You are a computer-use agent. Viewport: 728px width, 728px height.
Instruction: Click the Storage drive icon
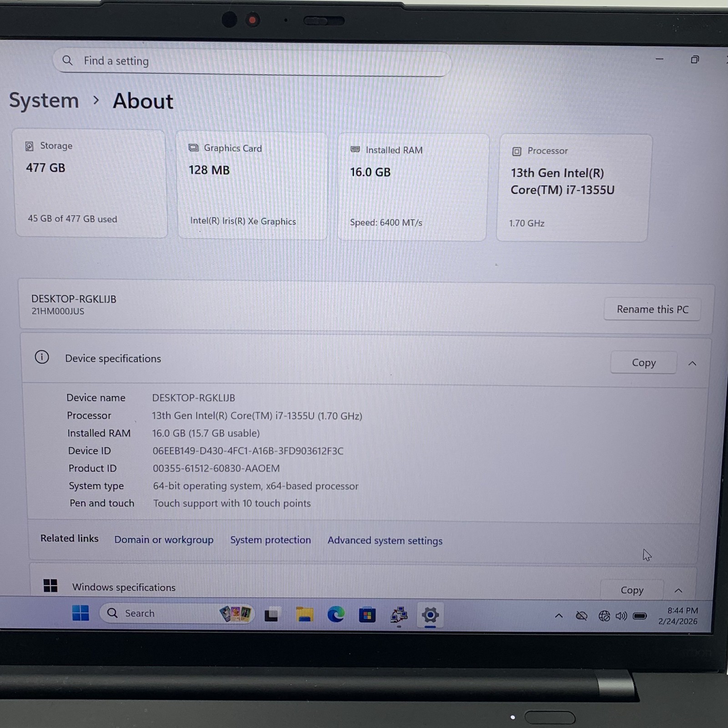coord(29,146)
